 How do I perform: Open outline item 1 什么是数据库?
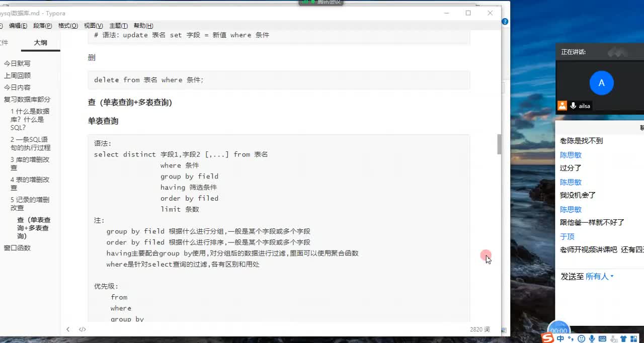point(30,120)
